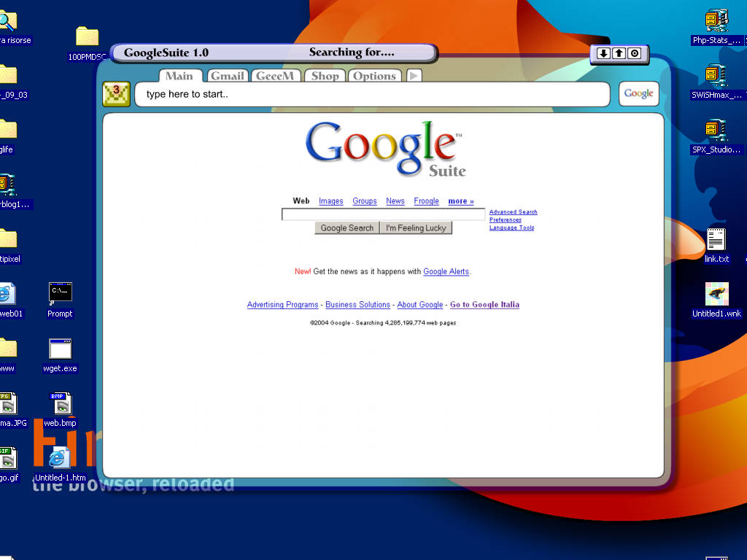Open the Images search link

(x=330, y=201)
